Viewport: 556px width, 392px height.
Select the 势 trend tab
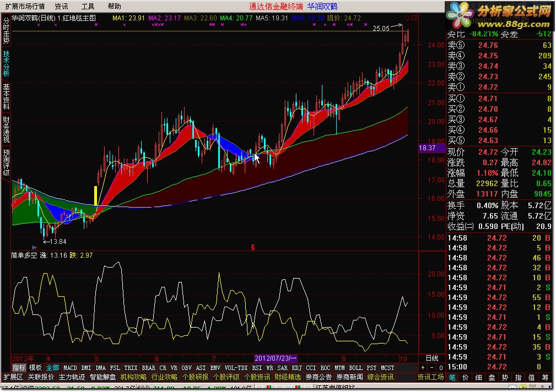coord(505,378)
